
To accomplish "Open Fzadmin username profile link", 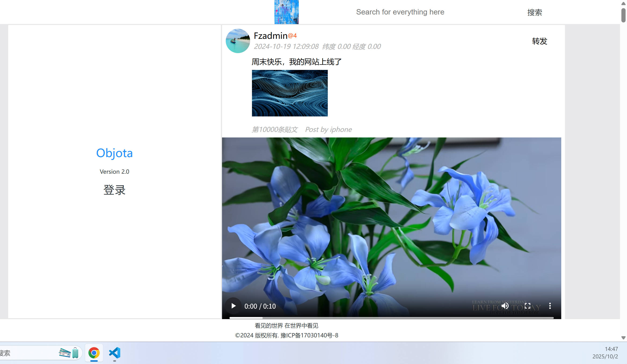I will 270,36.
